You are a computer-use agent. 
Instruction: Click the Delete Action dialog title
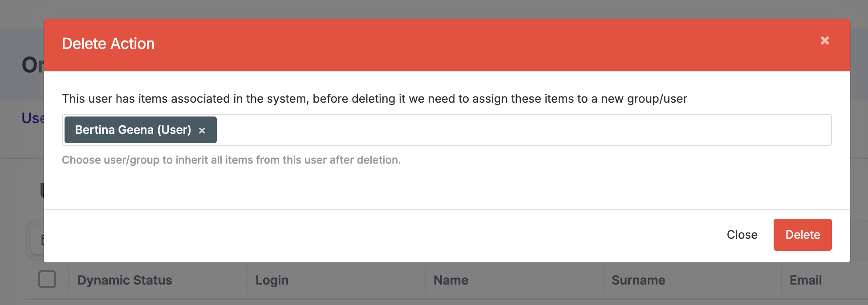coord(108,44)
